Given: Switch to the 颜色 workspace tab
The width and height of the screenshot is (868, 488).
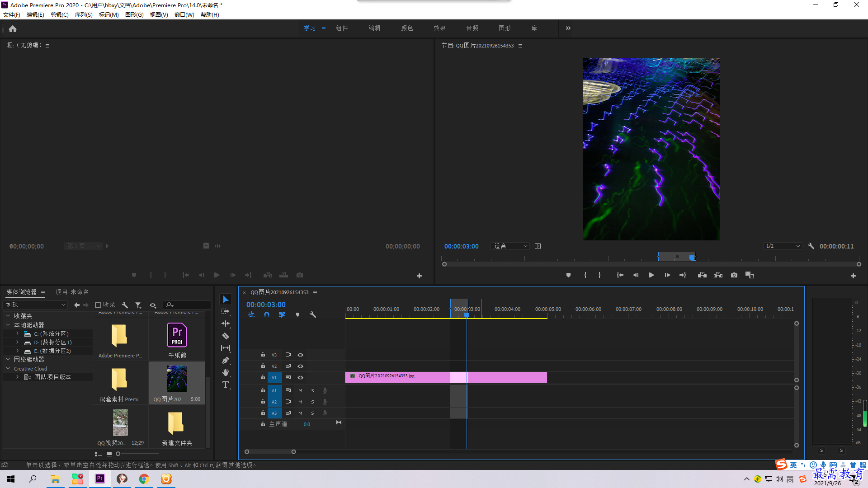Looking at the screenshot, I should pos(407,28).
